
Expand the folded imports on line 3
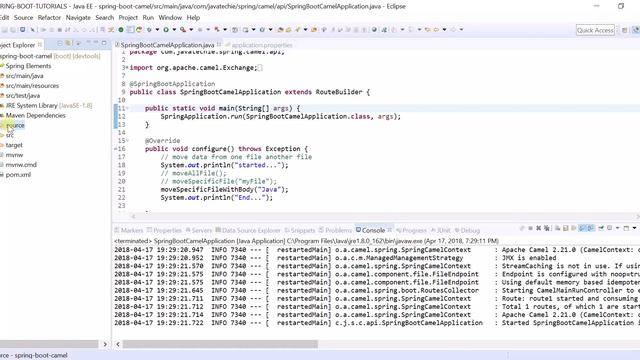click(x=127, y=68)
